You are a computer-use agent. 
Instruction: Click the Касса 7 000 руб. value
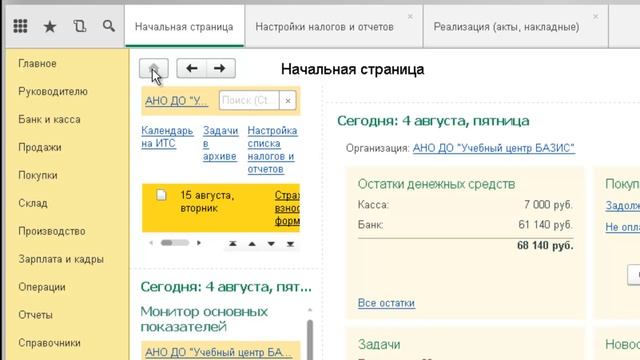pyautogui.click(x=548, y=205)
